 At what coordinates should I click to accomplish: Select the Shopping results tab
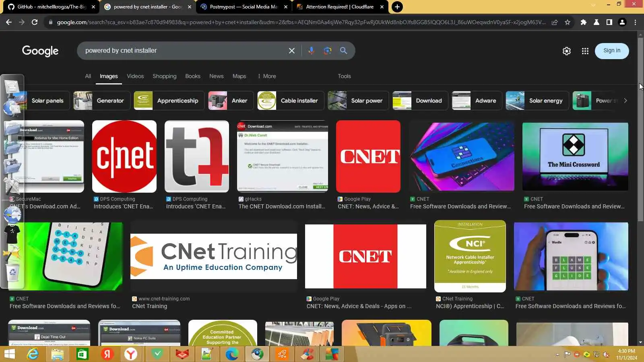(164, 76)
